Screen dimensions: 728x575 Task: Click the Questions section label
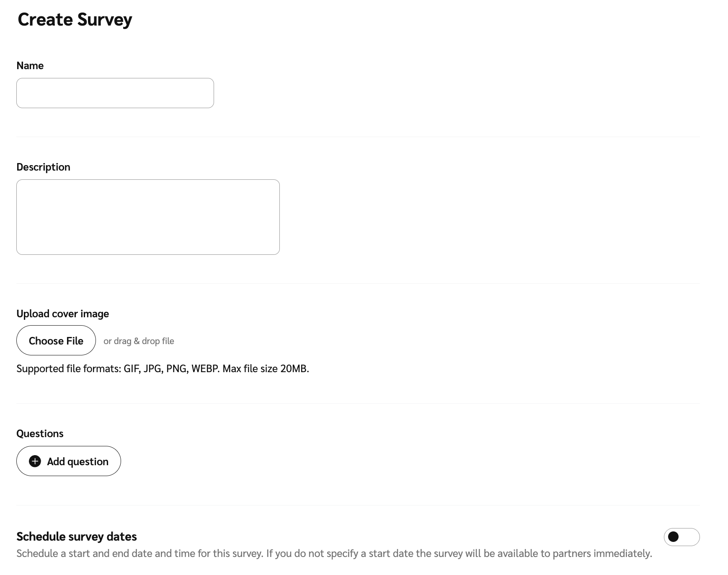[40, 434]
